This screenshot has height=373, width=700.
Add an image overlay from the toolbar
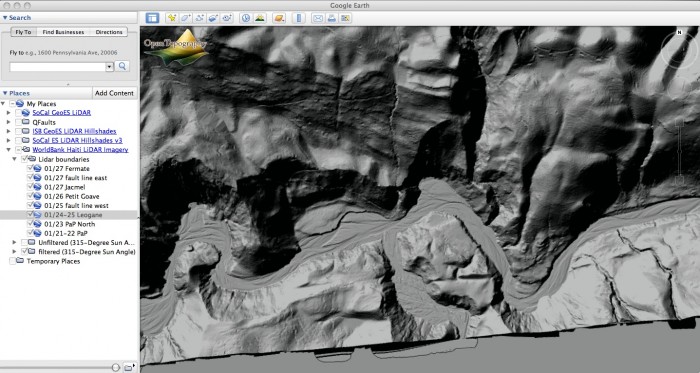pos(213,18)
